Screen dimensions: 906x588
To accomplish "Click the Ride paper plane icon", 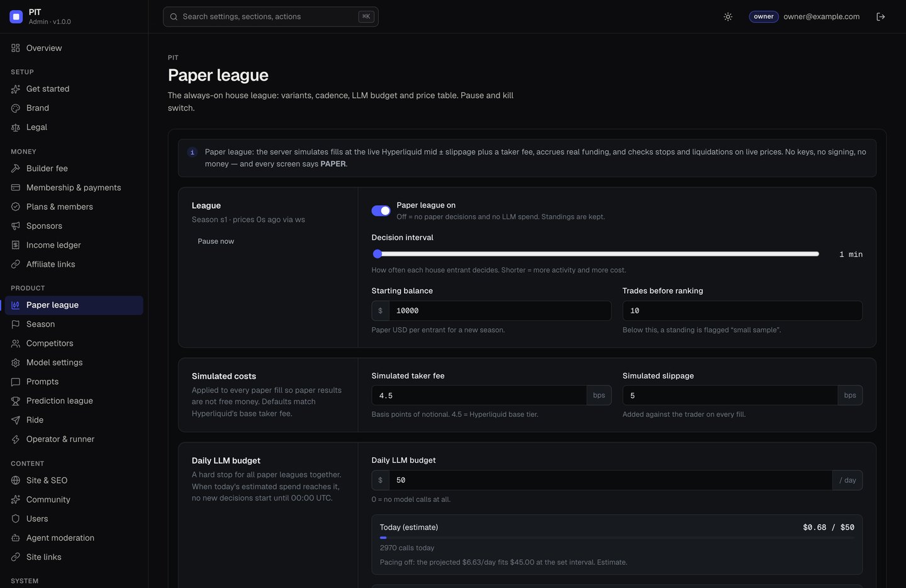I will (16, 420).
